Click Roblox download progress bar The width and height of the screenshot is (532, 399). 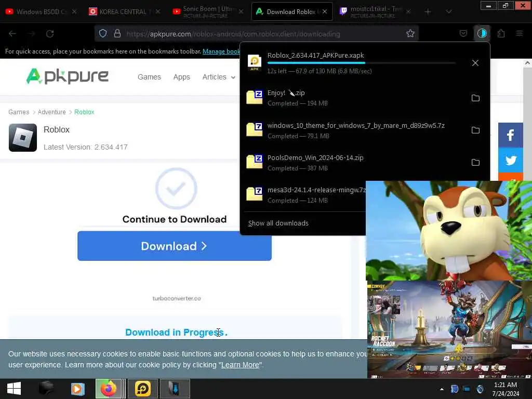362,63
